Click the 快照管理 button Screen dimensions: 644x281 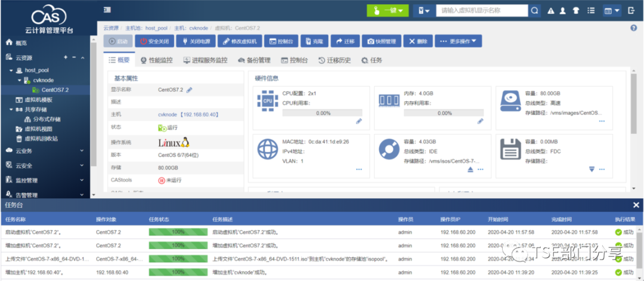tap(381, 41)
